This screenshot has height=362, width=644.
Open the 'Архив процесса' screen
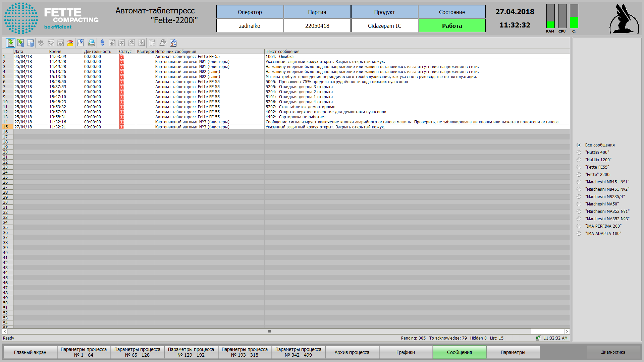point(352,352)
